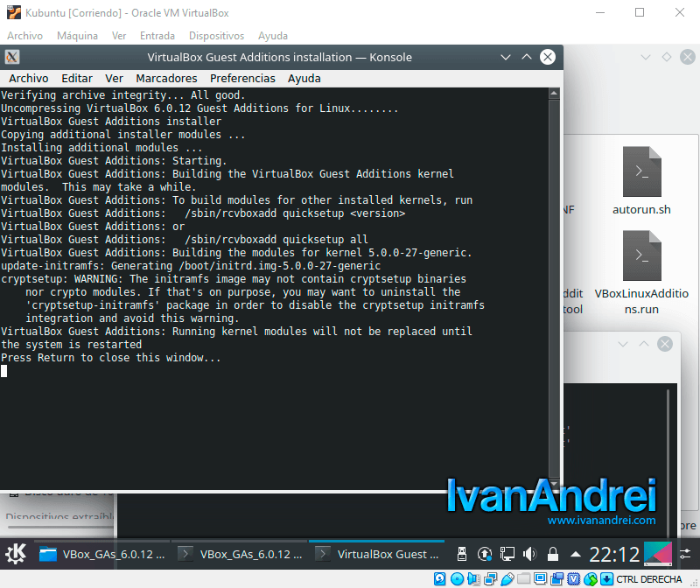This screenshot has width=700, height=588.
Task: Click the show desktop colorful widget
Action: point(658,554)
